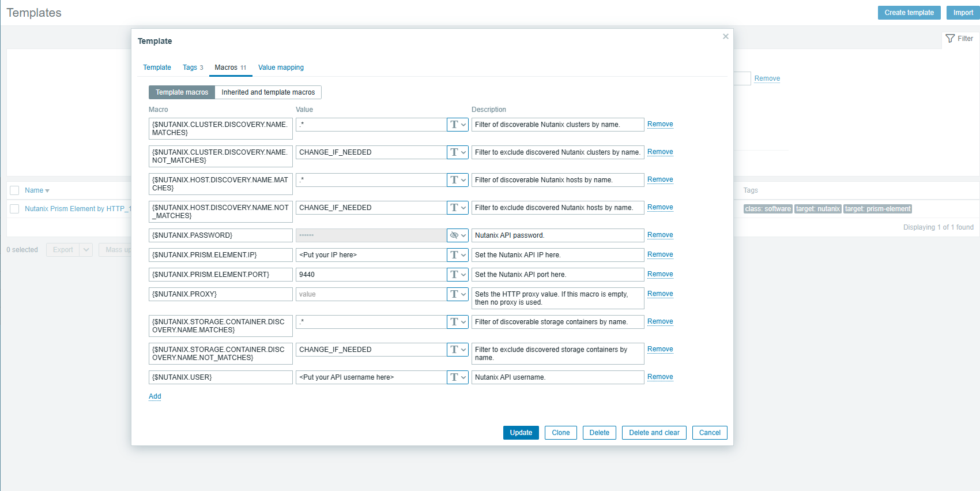Open secret-text type dropdown for NUTANIX.PASSWORD
Viewport: 980px width, 491px height.
point(458,235)
